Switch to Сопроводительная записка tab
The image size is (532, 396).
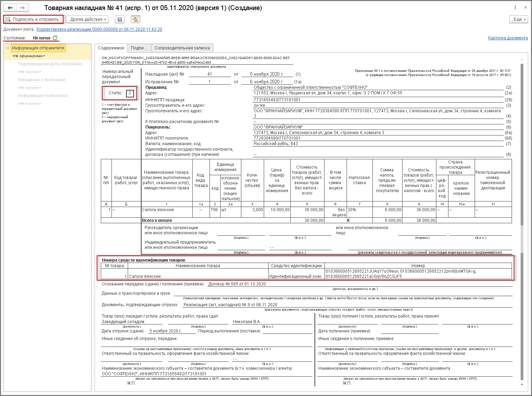click(x=182, y=48)
